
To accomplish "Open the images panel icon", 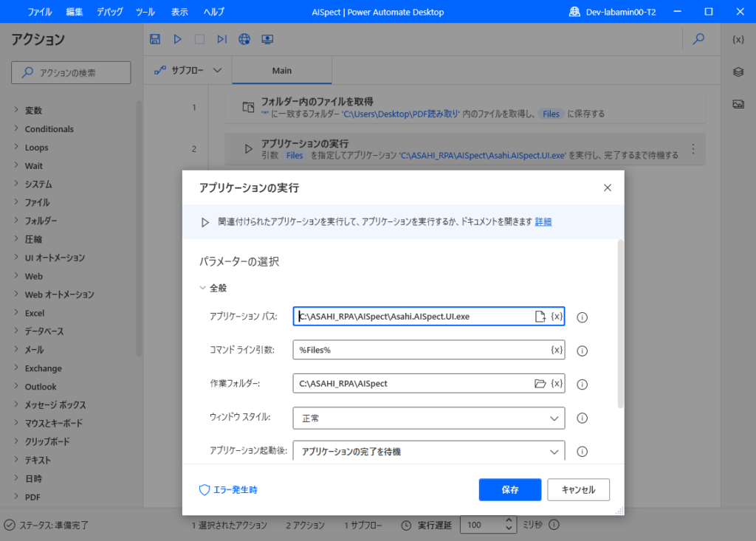I will [738, 104].
